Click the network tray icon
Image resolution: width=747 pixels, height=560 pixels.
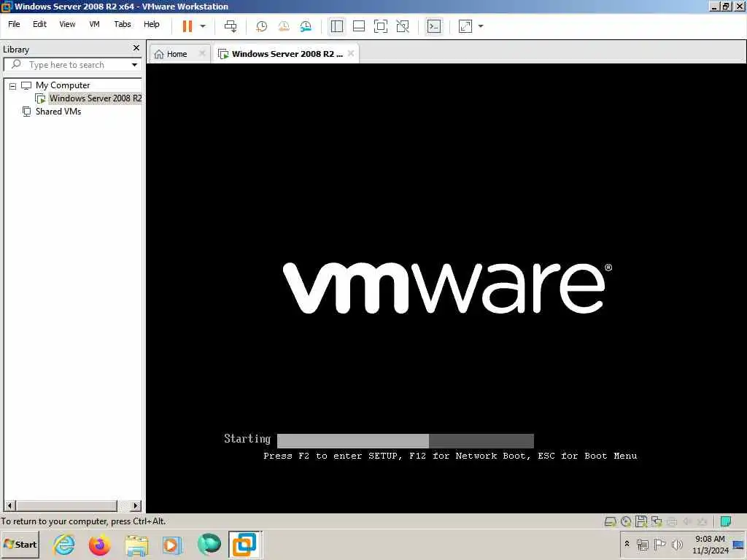[643, 544]
